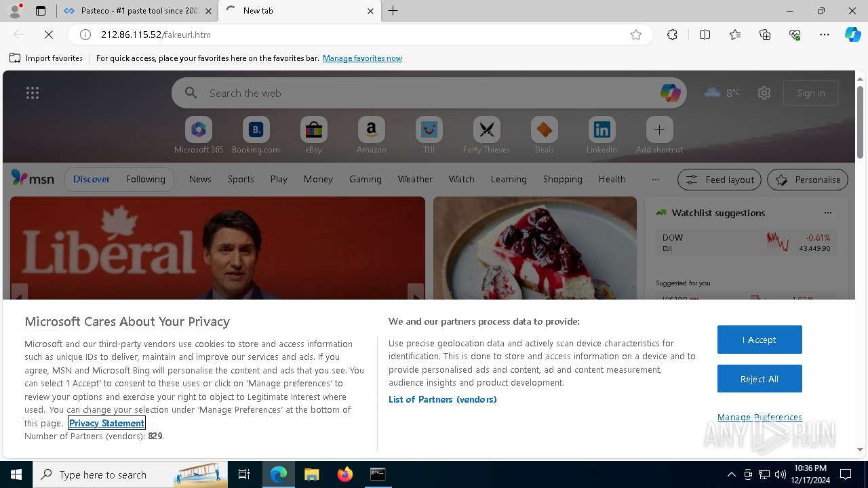The height and width of the screenshot is (488, 868).
Task: Open the Gaming category
Action: click(x=366, y=179)
